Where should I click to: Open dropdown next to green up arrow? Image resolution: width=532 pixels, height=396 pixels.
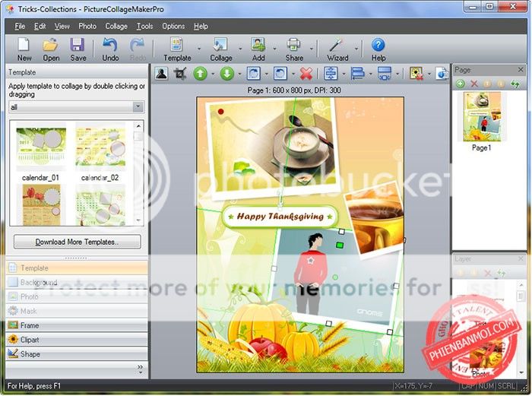click(x=213, y=74)
